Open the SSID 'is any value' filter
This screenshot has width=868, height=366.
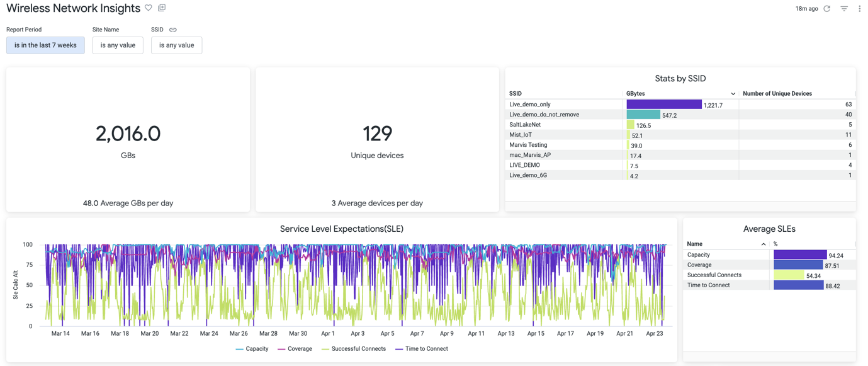point(176,45)
